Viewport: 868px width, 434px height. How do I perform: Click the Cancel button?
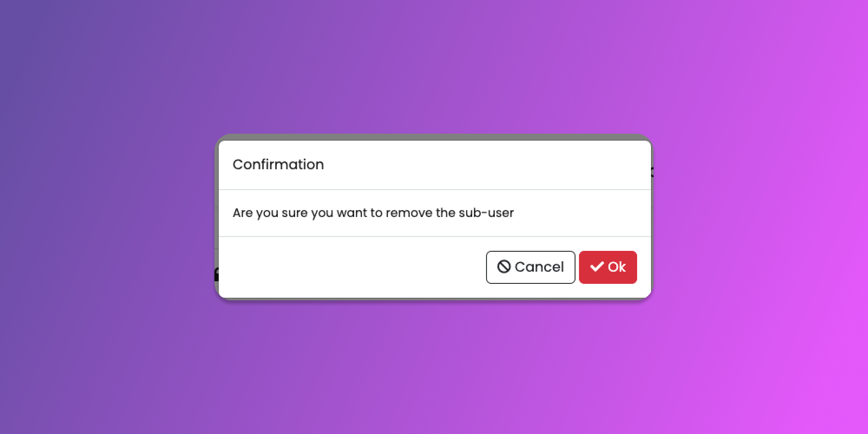[530, 267]
